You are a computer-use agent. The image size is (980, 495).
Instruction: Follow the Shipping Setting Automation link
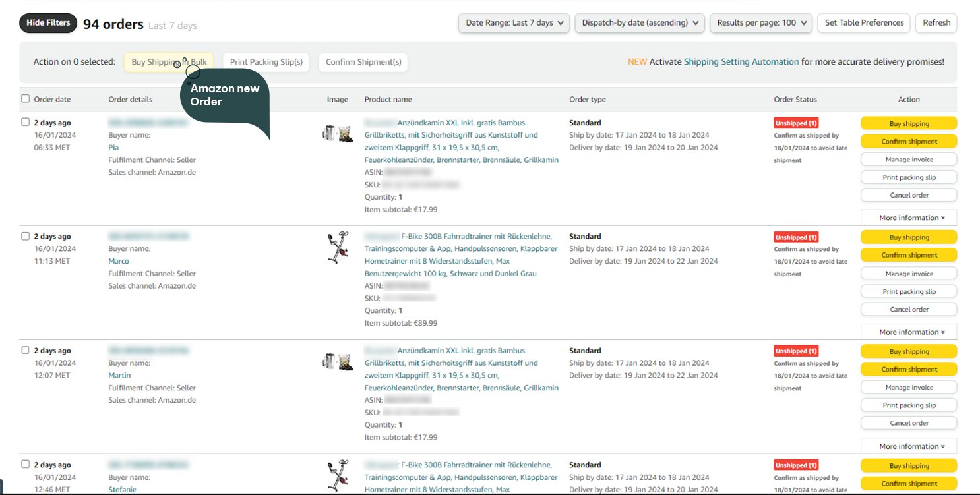pyautogui.click(x=741, y=62)
